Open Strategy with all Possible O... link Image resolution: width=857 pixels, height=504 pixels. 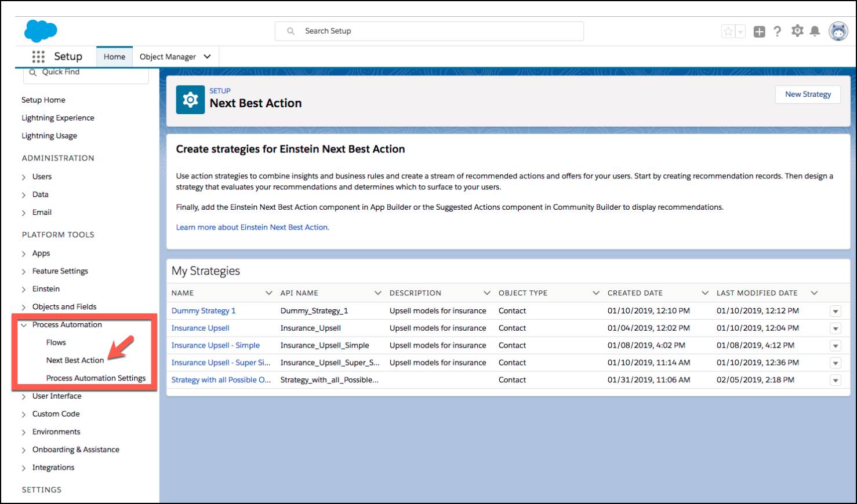[x=221, y=380]
